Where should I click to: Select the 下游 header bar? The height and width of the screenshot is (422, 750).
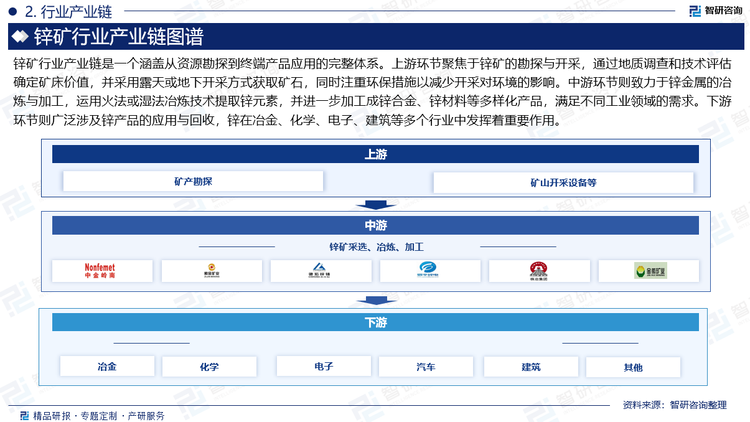tap(375, 322)
